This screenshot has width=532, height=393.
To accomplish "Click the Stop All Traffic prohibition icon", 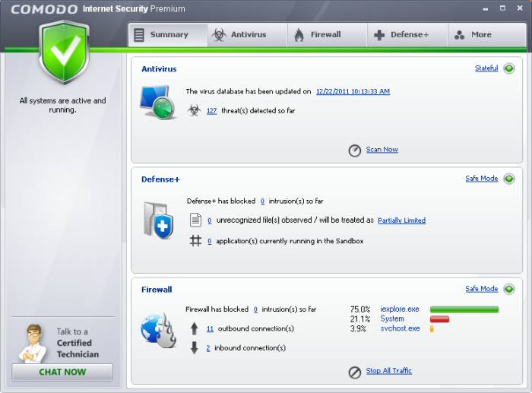I will (355, 372).
